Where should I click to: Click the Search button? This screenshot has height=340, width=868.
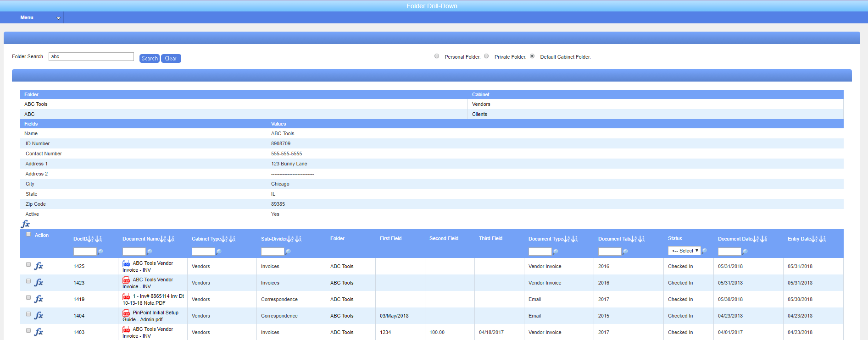coord(150,58)
